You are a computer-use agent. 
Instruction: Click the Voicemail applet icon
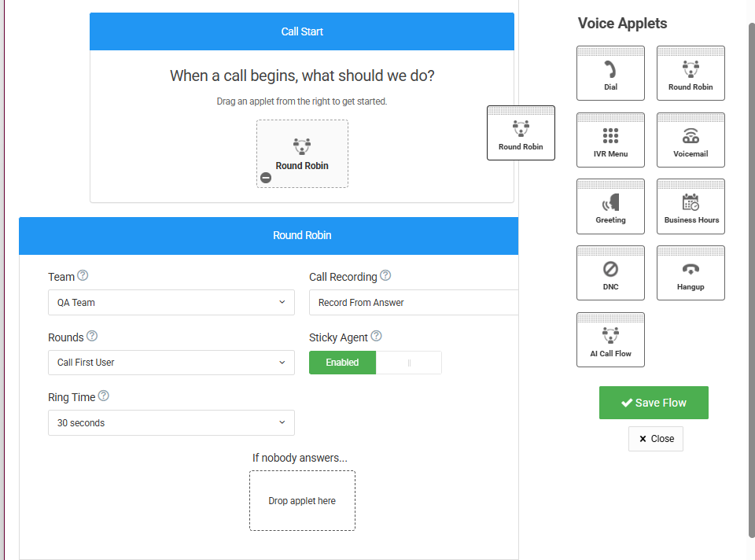tap(691, 136)
